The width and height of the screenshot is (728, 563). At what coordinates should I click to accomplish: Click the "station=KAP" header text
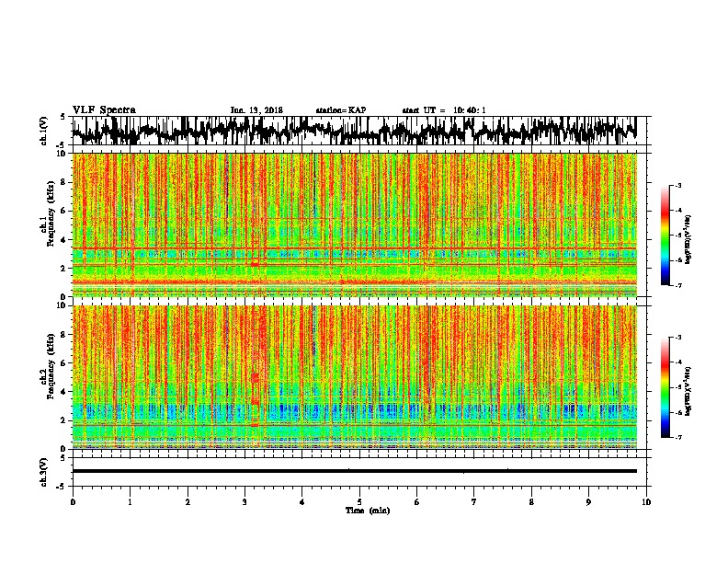pos(340,110)
